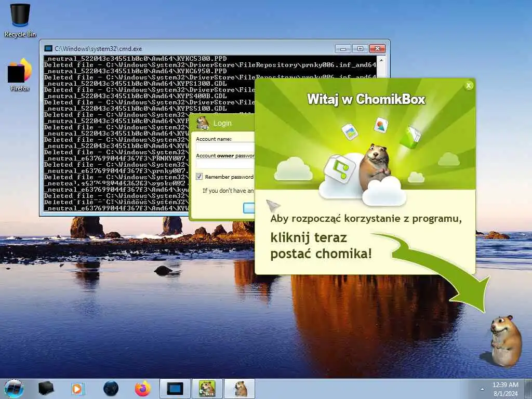Show hidden system tray icons

[x=482, y=389]
